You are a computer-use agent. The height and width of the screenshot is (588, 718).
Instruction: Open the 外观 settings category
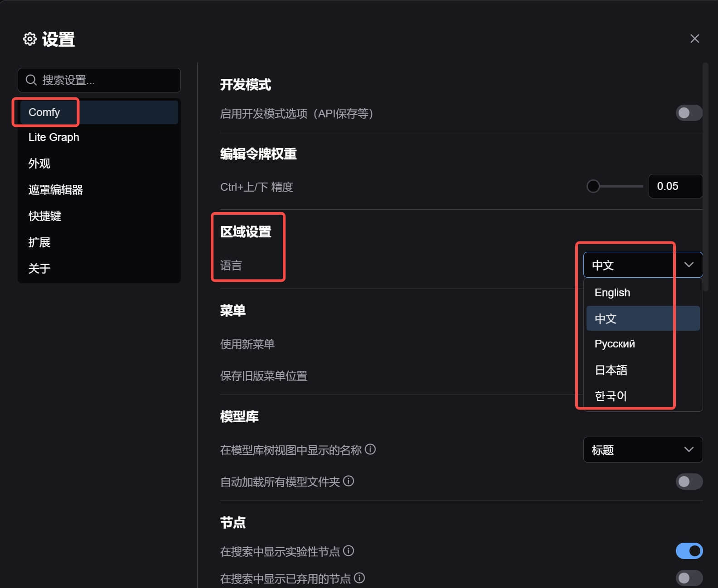point(99,164)
